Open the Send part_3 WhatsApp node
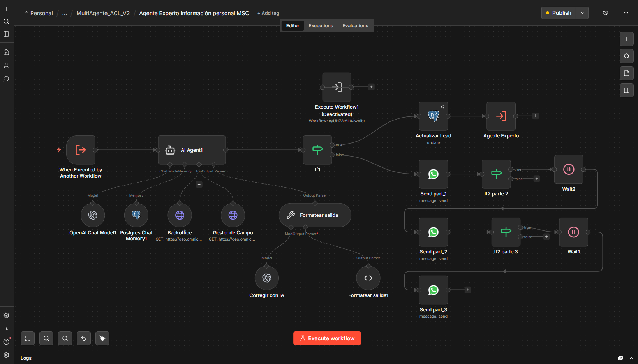The image size is (638, 364). 434,290
